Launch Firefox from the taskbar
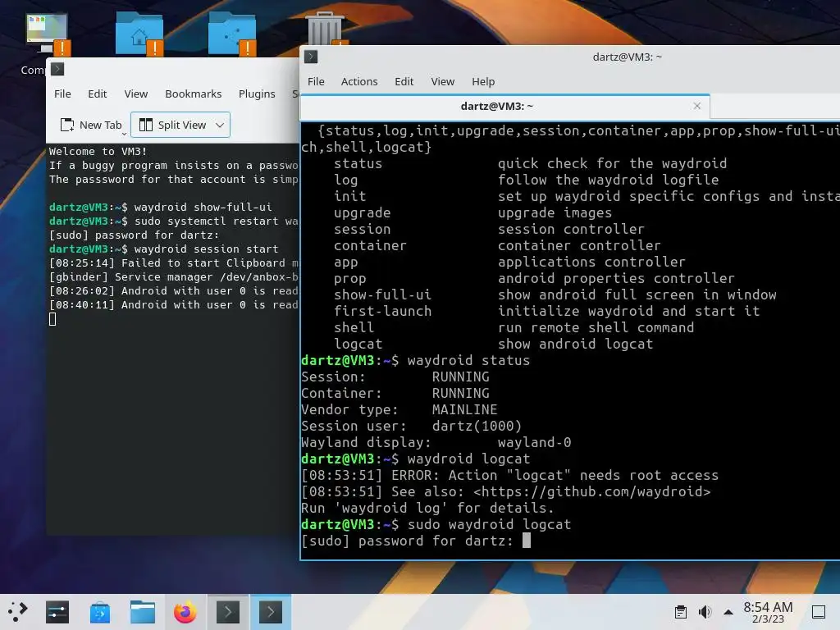 pos(185,612)
